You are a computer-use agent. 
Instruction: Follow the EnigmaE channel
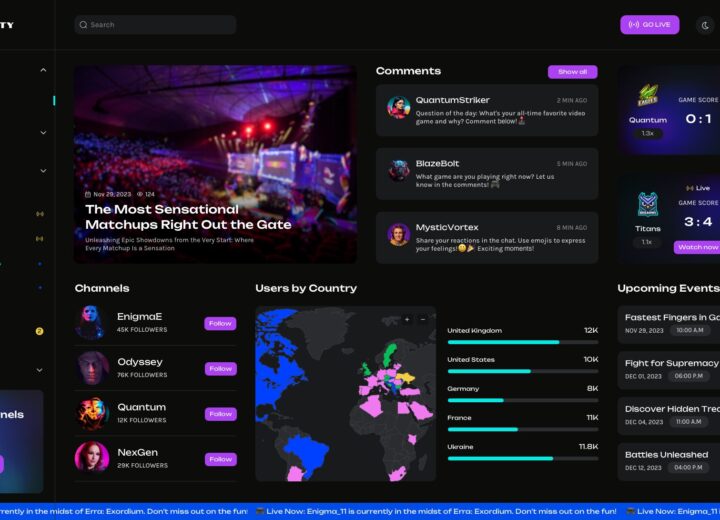pos(220,323)
